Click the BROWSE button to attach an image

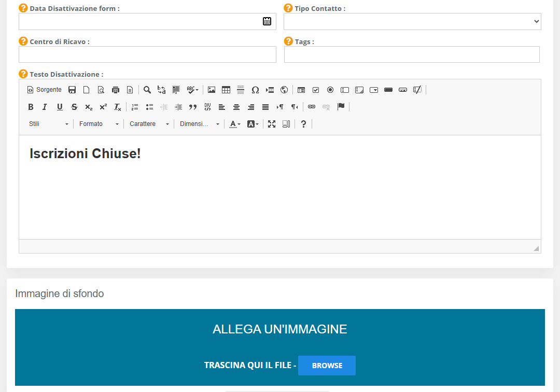327,365
